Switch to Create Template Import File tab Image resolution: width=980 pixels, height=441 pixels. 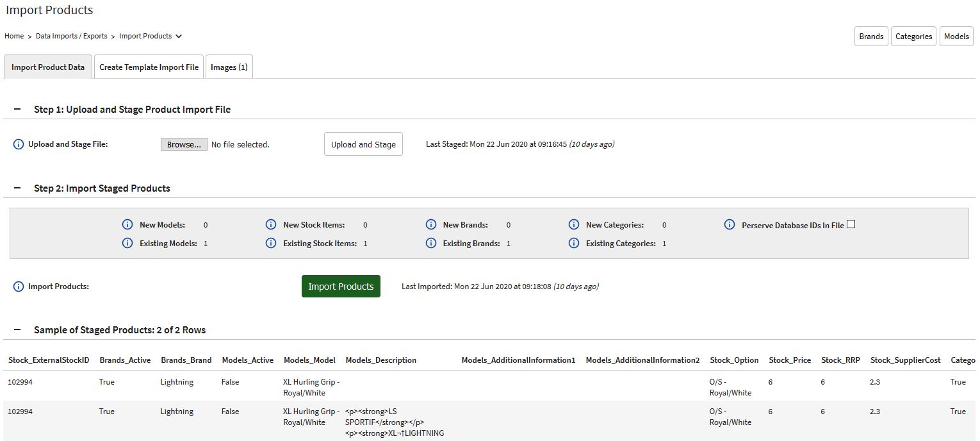pyautogui.click(x=149, y=67)
